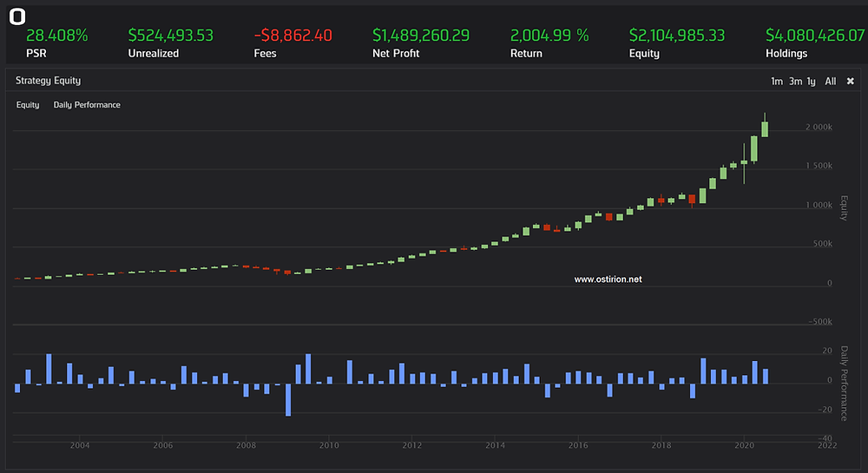Click the 2016 x-axis label
The image size is (868, 473).
coord(578,444)
